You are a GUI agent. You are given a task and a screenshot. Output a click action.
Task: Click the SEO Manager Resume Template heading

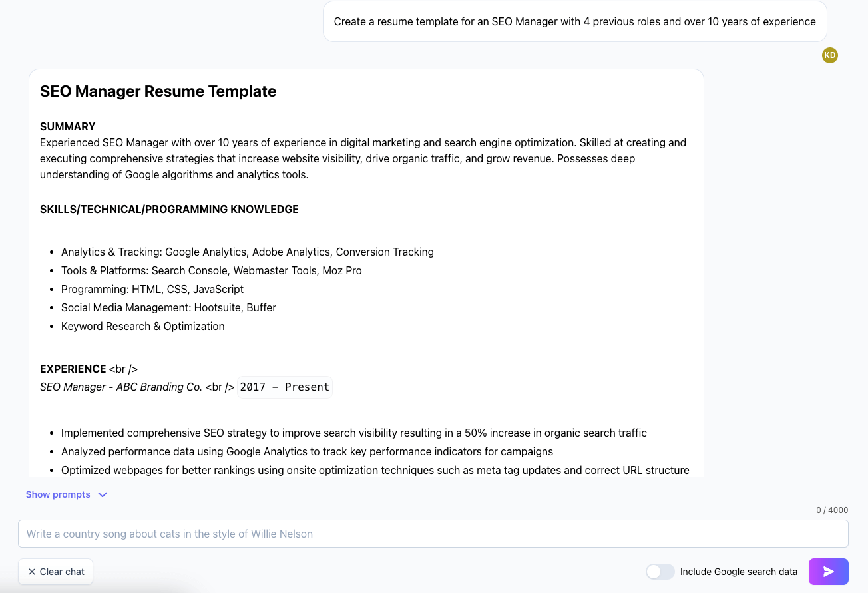[x=158, y=91]
